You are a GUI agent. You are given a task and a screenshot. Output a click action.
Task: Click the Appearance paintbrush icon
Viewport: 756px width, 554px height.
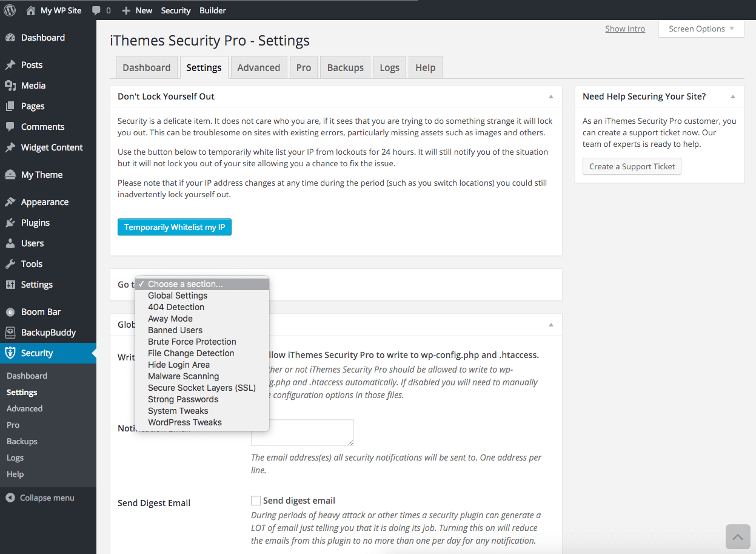[10, 202]
